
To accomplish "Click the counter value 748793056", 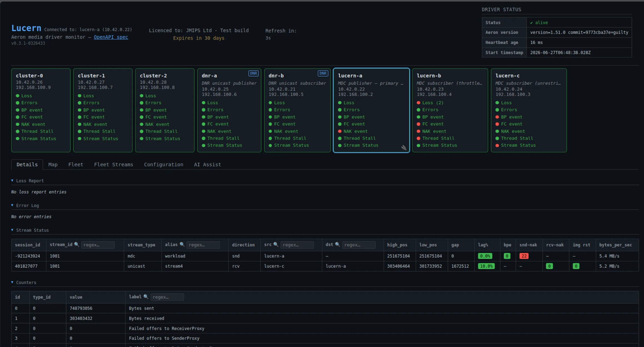I will click(x=81, y=308).
